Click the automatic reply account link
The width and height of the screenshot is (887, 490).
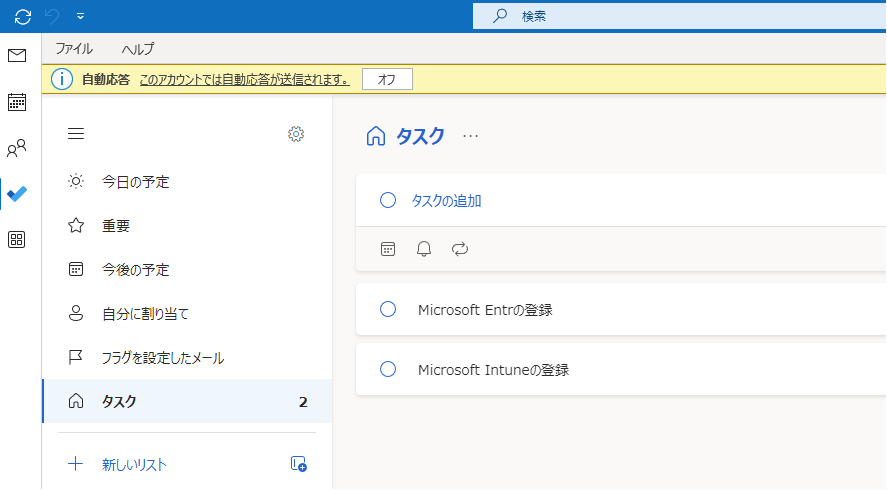click(x=244, y=80)
